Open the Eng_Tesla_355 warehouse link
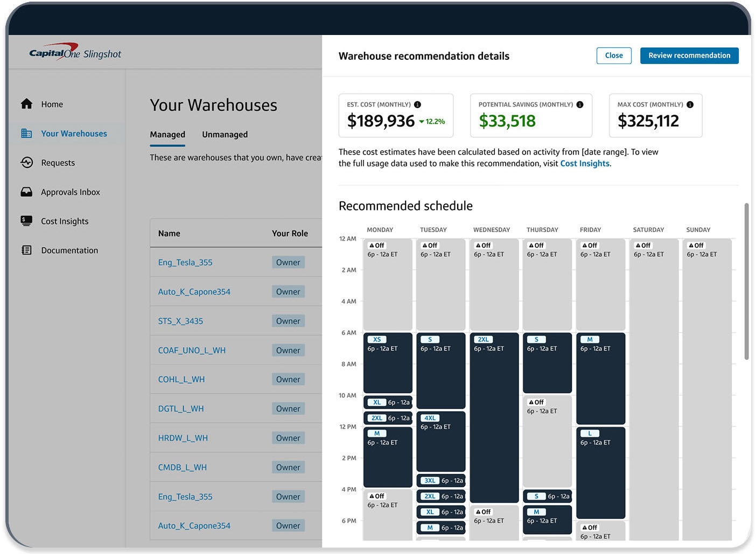The width and height of the screenshot is (756, 554). 185,262
